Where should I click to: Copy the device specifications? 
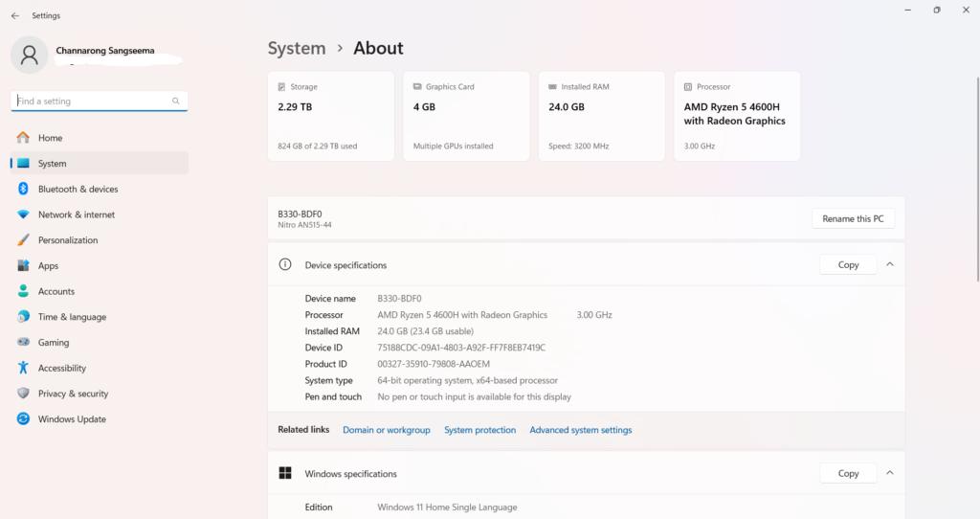point(848,264)
